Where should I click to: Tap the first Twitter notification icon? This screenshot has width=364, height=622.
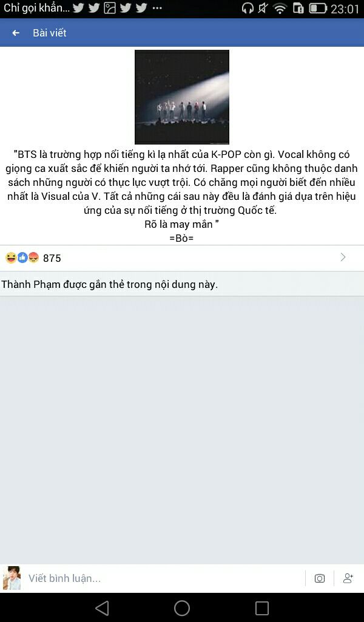click(x=78, y=9)
